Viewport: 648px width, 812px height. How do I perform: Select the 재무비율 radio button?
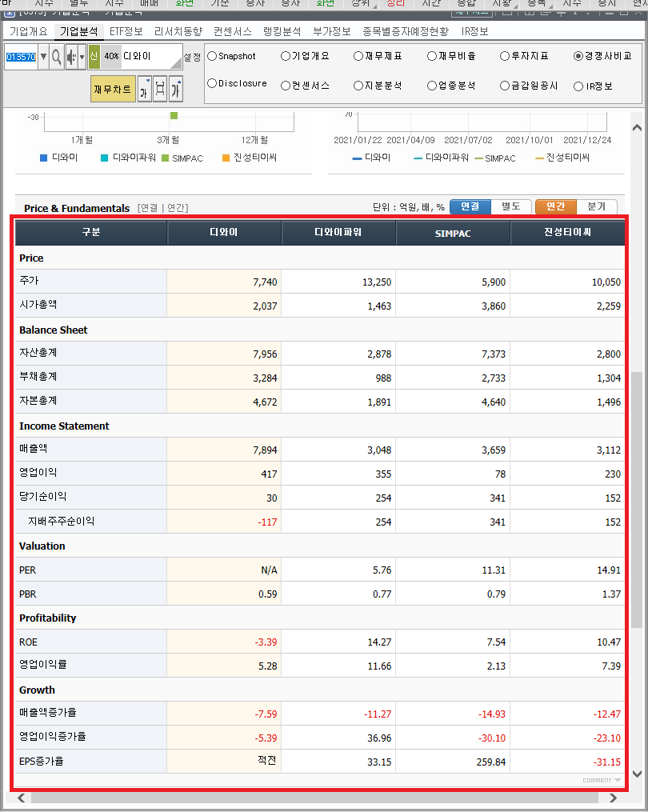point(432,56)
